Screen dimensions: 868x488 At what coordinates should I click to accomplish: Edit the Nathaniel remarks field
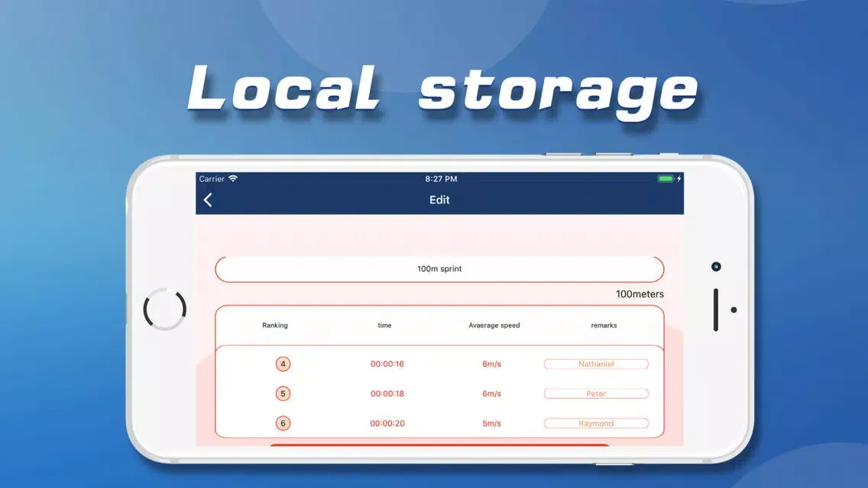click(x=596, y=364)
